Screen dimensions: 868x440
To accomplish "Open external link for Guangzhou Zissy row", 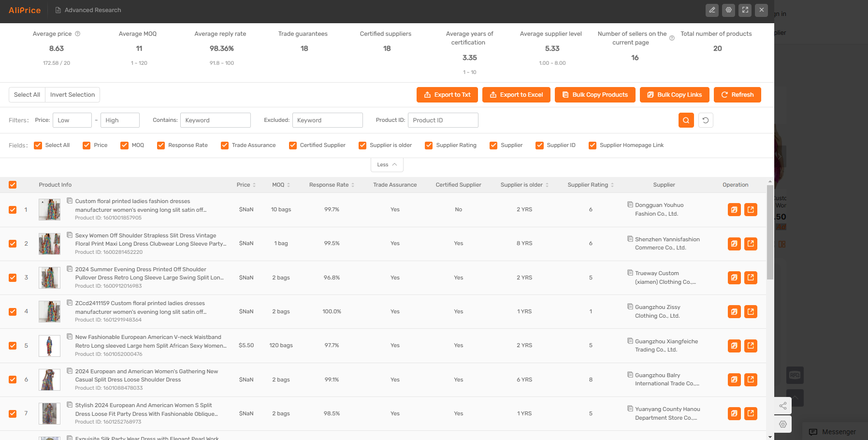I will [751, 311].
